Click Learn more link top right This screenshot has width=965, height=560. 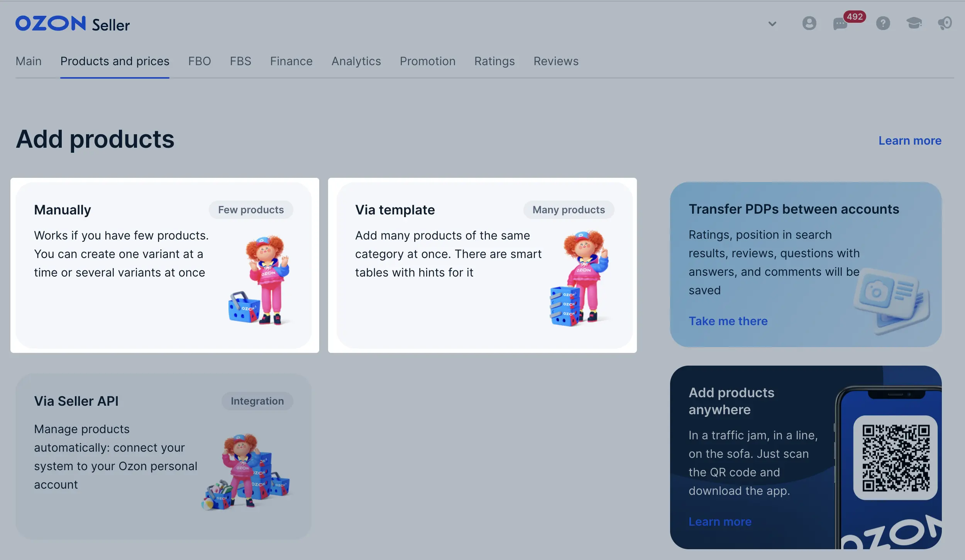910,140
